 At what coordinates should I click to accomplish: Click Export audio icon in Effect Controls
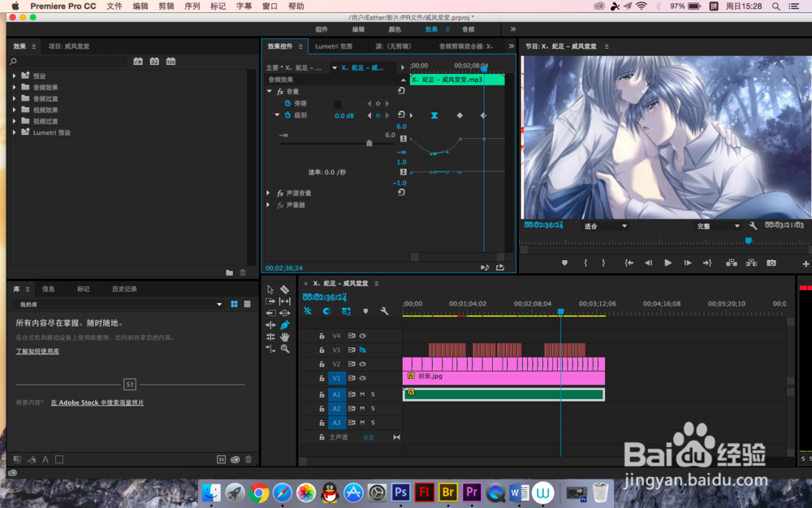[499, 267]
